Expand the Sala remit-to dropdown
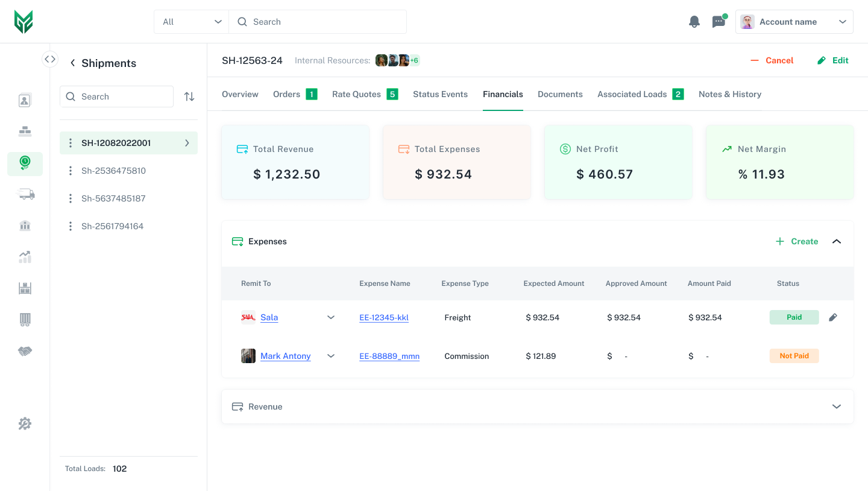Image resolution: width=868 pixels, height=491 pixels. pyautogui.click(x=331, y=317)
